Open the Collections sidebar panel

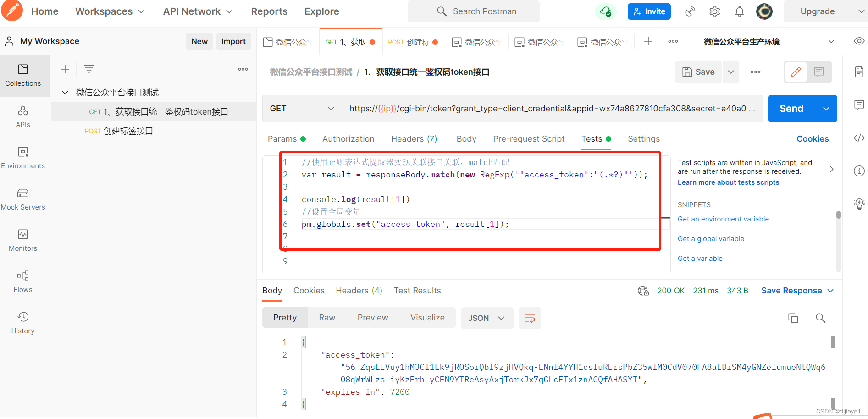[23, 76]
